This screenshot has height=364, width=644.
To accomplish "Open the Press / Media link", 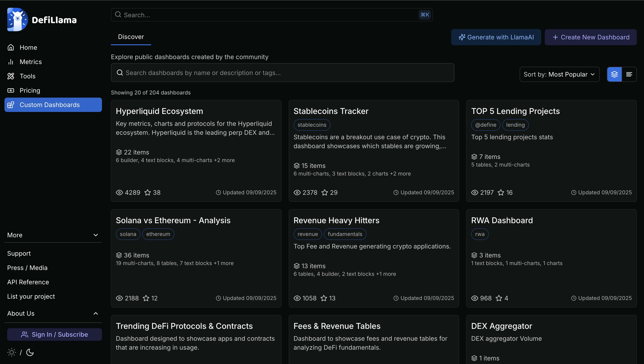I will 27,268.
